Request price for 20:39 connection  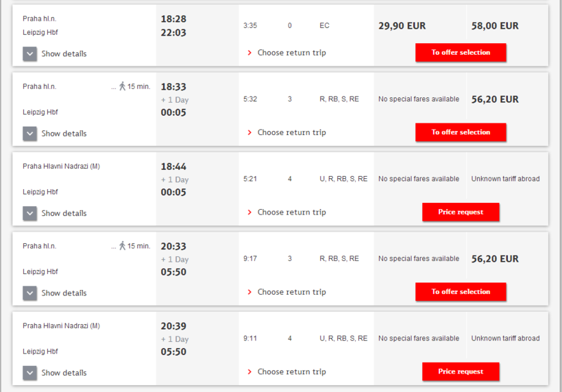click(461, 371)
